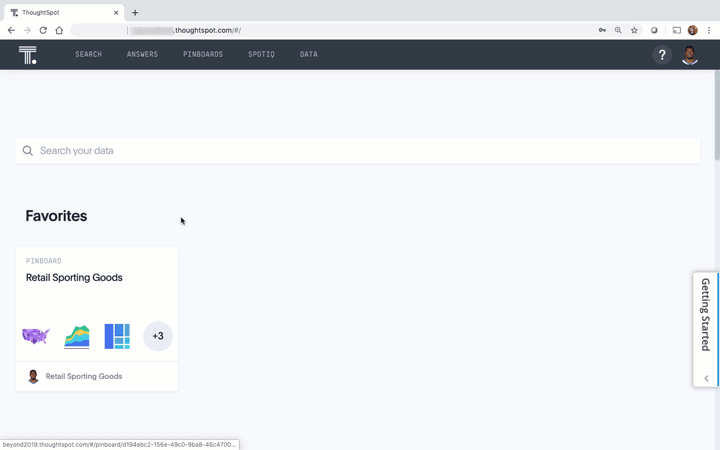Click the Search your data field
This screenshot has height=450, width=720.
pyautogui.click(x=357, y=151)
